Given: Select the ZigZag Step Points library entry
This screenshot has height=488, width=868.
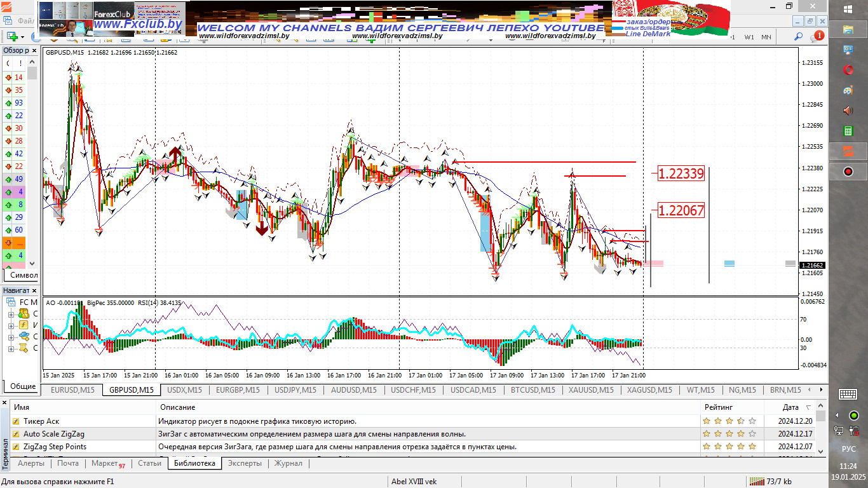Looking at the screenshot, I should pyautogui.click(x=412, y=447).
